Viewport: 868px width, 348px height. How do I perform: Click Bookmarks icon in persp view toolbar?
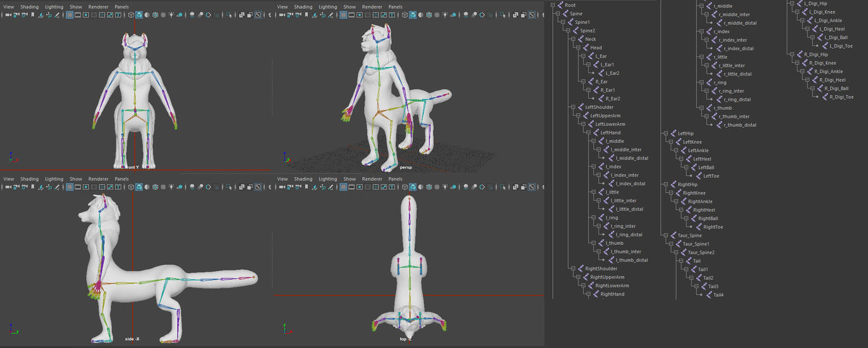(306, 15)
